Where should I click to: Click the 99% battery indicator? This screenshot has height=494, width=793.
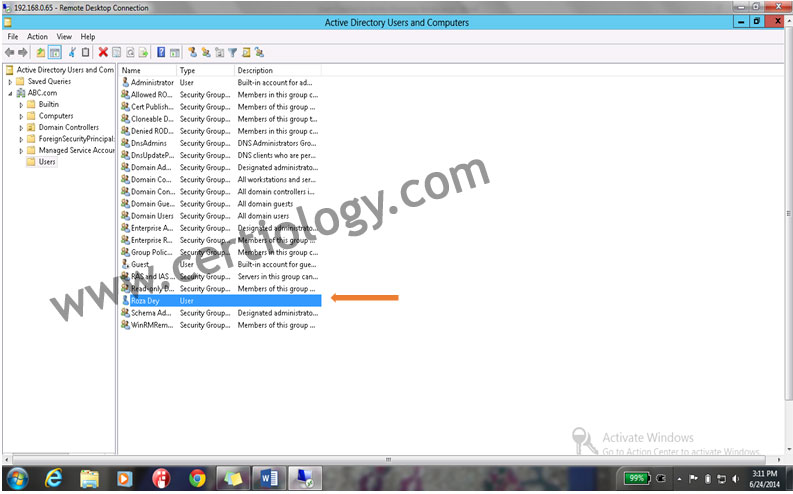(x=637, y=478)
